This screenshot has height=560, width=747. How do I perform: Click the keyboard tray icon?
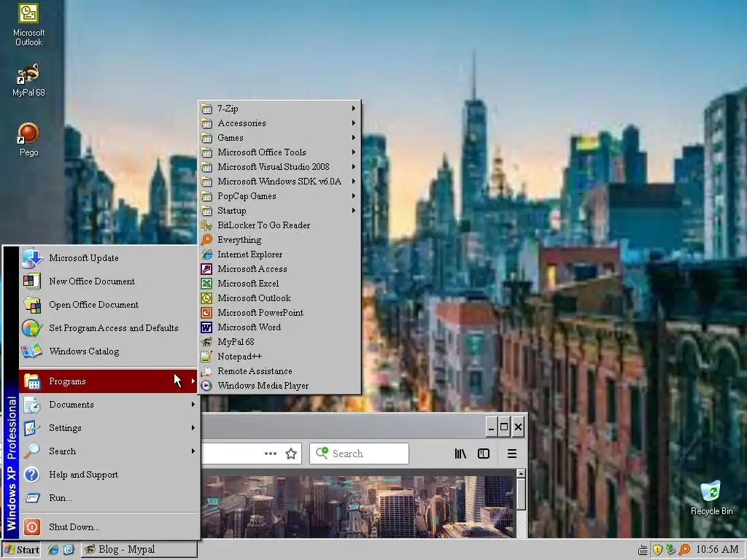pyautogui.click(x=643, y=551)
